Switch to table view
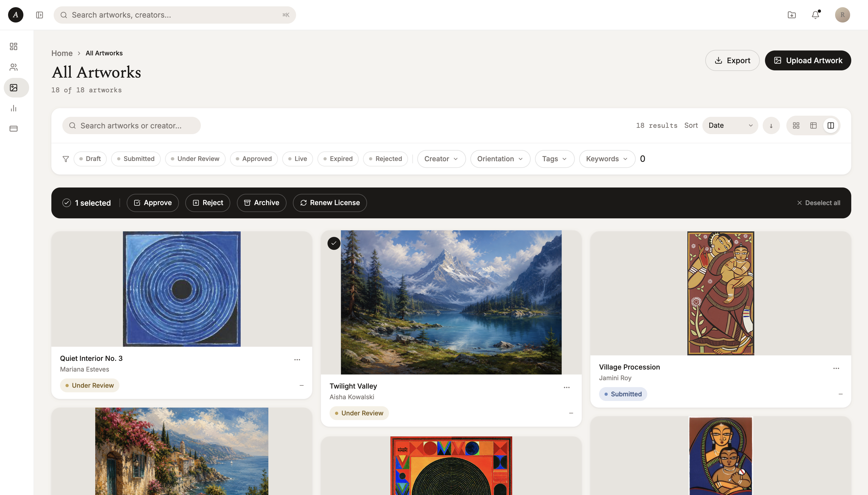868x495 pixels. [x=813, y=125]
